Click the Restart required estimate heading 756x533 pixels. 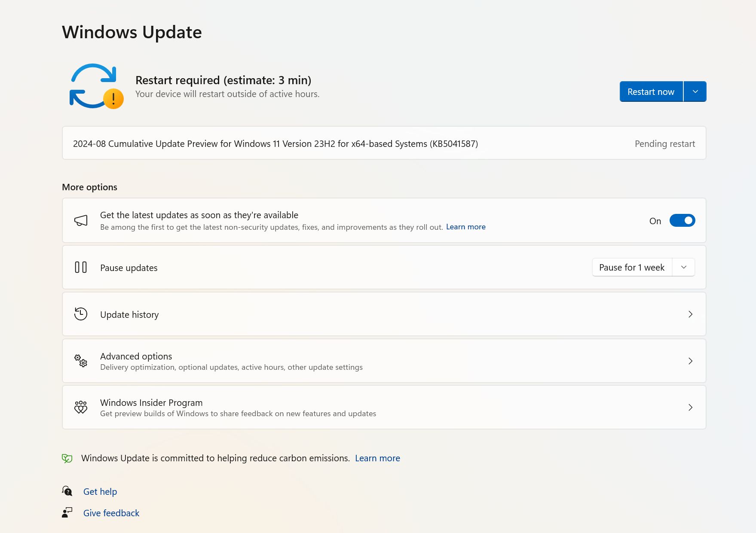(223, 80)
